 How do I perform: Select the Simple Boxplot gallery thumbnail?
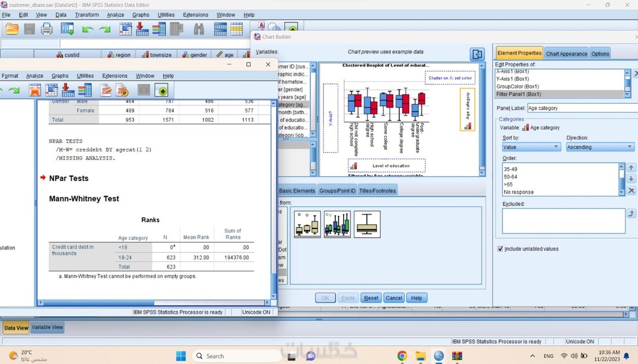point(307,224)
